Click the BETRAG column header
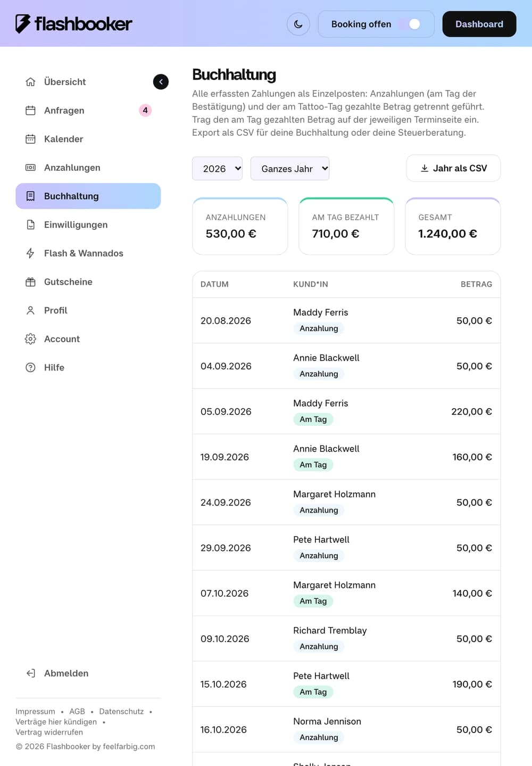Screen dimensions: 532x766 coord(476,284)
